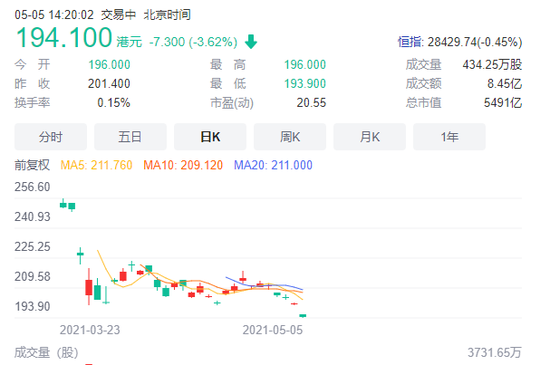Show the 月K monthly candlestick chart
The image size is (550, 365).
(x=369, y=137)
